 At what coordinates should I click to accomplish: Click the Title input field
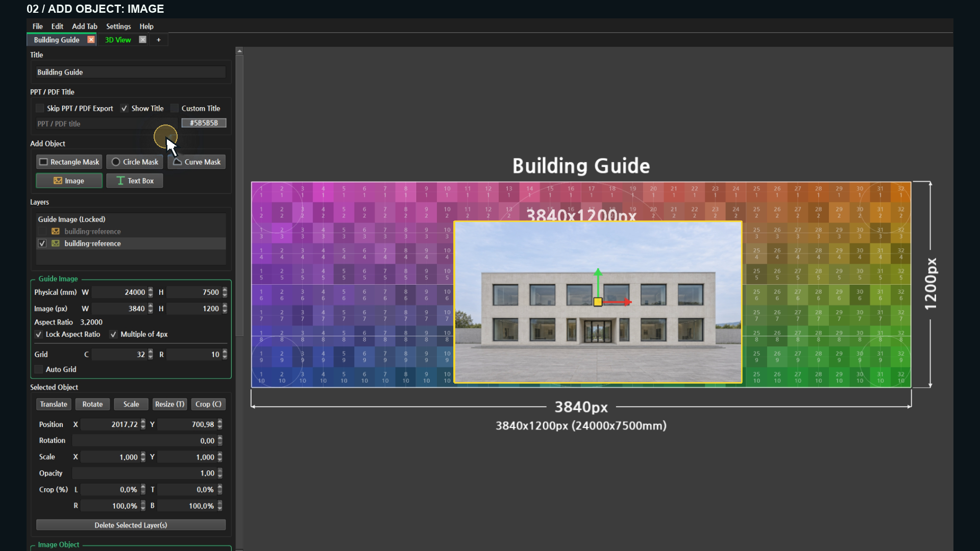pos(131,72)
